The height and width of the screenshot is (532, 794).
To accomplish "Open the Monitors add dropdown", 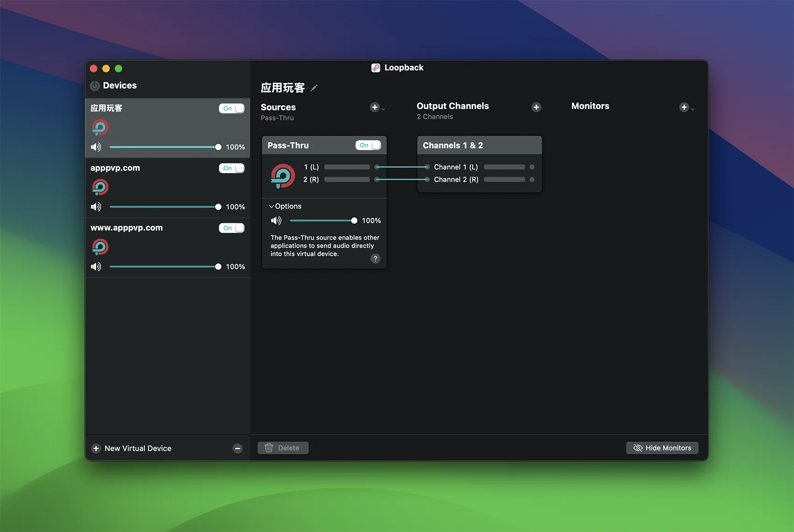I will click(687, 107).
